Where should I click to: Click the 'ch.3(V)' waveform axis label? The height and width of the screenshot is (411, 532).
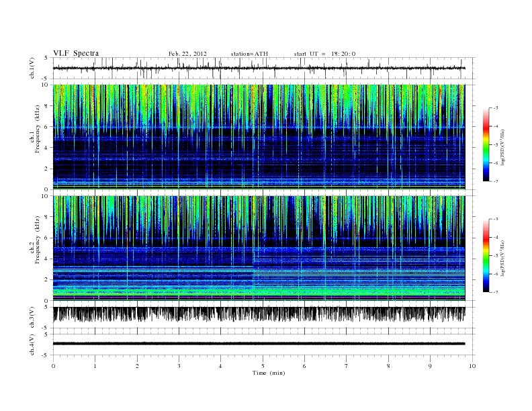pyautogui.click(x=32, y=318)
